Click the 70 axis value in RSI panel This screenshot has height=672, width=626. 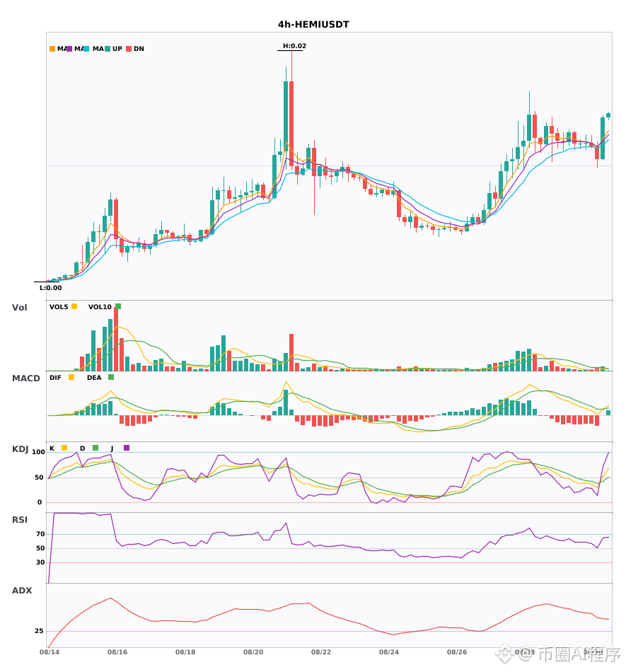pyautogui.click(x=40, y=534)
